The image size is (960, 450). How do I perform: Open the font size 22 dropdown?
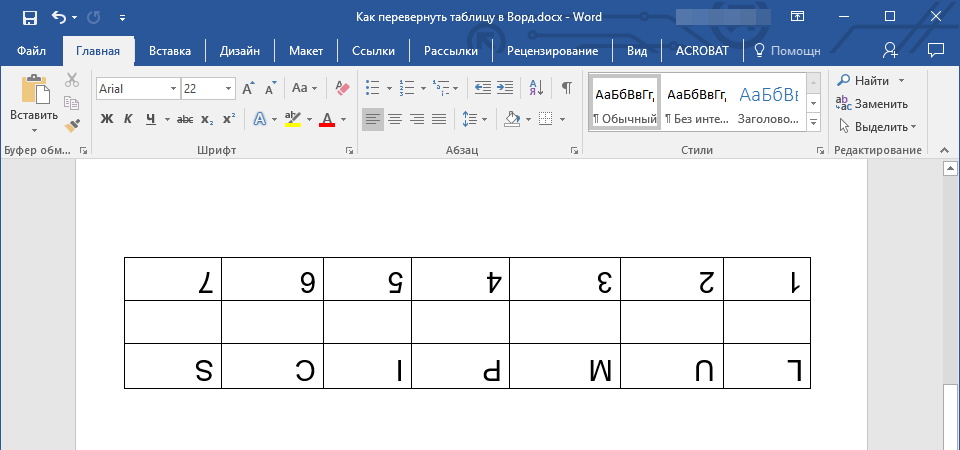[x=229, y=89]
